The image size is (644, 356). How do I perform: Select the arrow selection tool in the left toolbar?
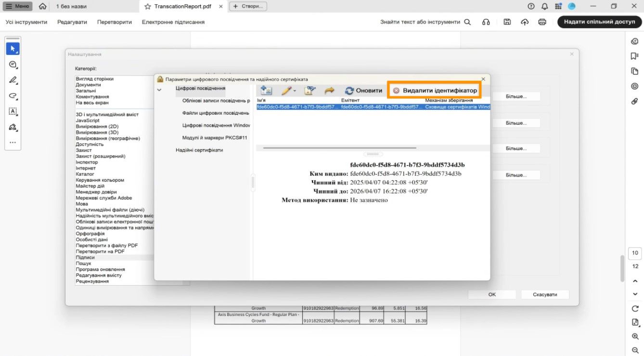(13, 48)
